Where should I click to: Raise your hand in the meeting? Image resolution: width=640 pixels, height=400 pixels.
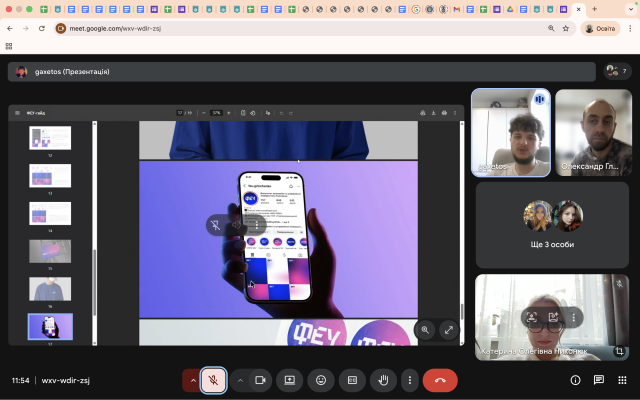[382, 380]
